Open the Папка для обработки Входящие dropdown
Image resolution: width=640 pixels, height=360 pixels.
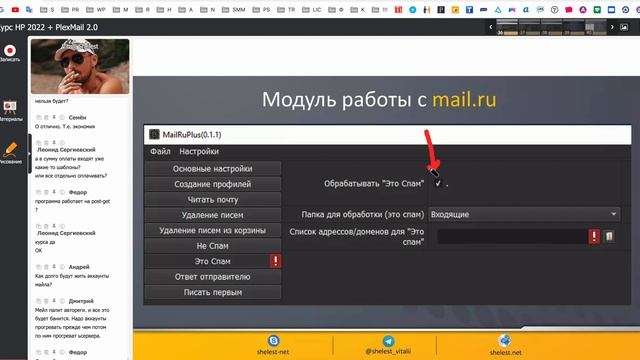pos(524,214)
